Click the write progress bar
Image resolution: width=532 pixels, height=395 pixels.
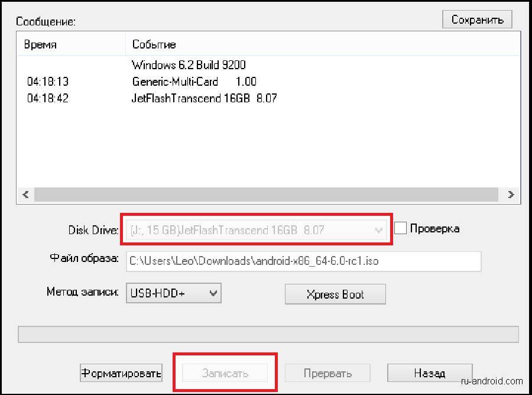coord(268,334)
